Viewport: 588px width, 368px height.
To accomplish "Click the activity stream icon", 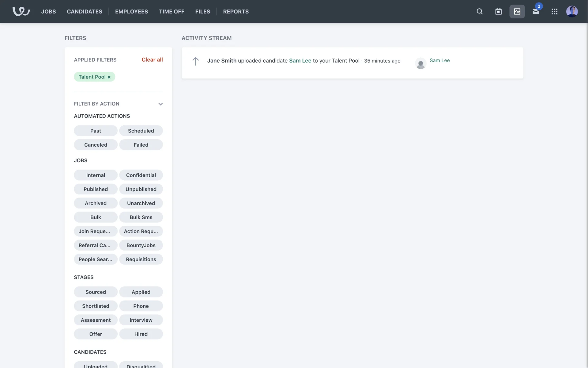I will (517, 11).
